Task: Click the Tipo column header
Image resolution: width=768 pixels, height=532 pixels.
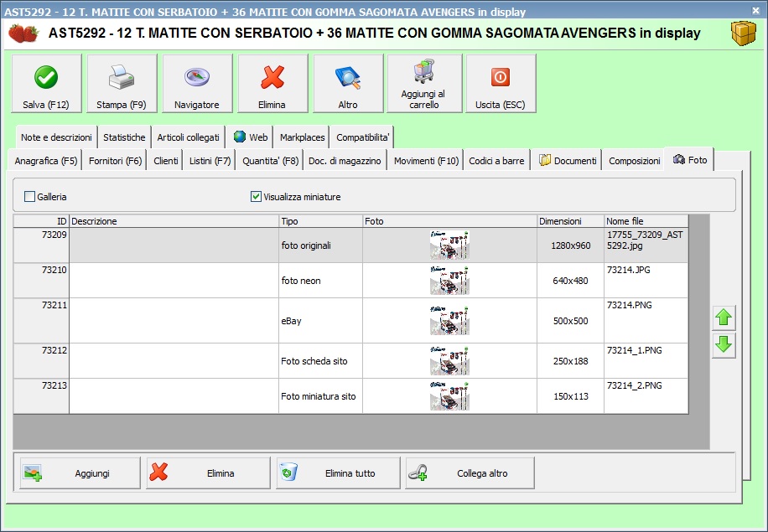Action: [x=321, y=221]
